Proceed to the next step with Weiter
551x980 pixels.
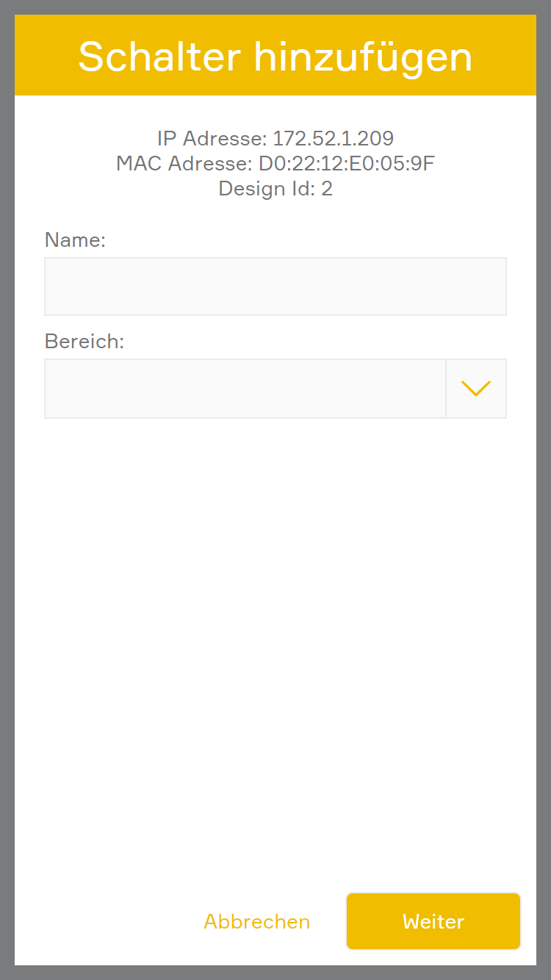point(433,921)
